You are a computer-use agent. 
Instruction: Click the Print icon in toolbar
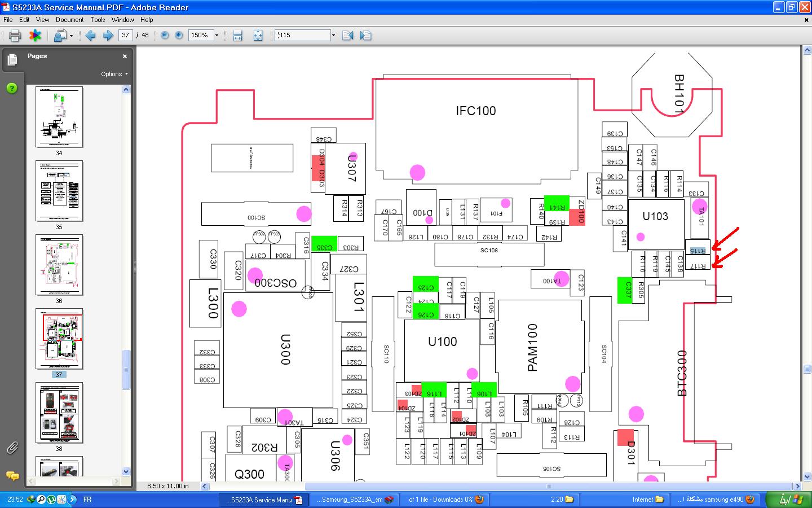pos(15,35)
